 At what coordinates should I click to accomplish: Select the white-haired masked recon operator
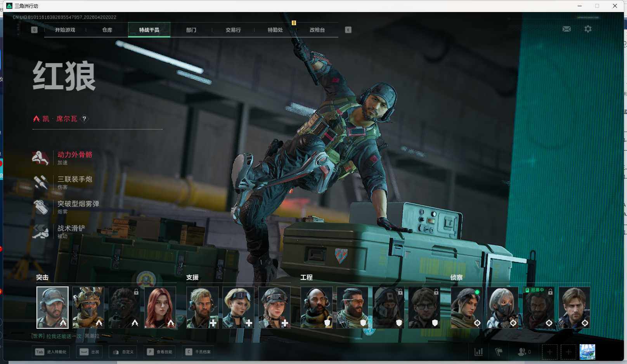(502, 307)
